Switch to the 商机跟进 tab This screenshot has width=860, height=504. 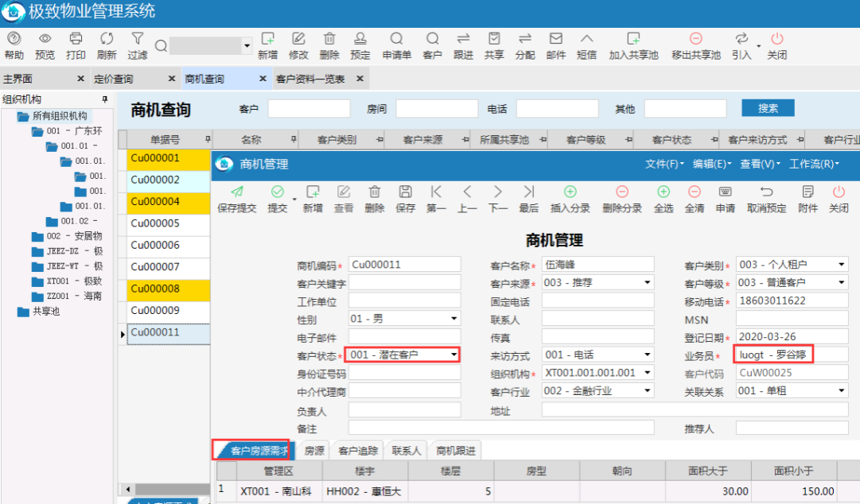[456, 451]
